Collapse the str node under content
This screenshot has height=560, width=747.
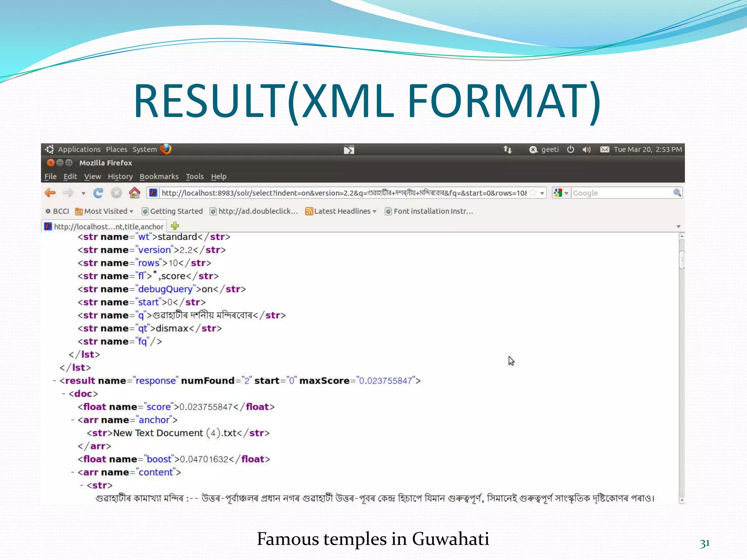82,486
